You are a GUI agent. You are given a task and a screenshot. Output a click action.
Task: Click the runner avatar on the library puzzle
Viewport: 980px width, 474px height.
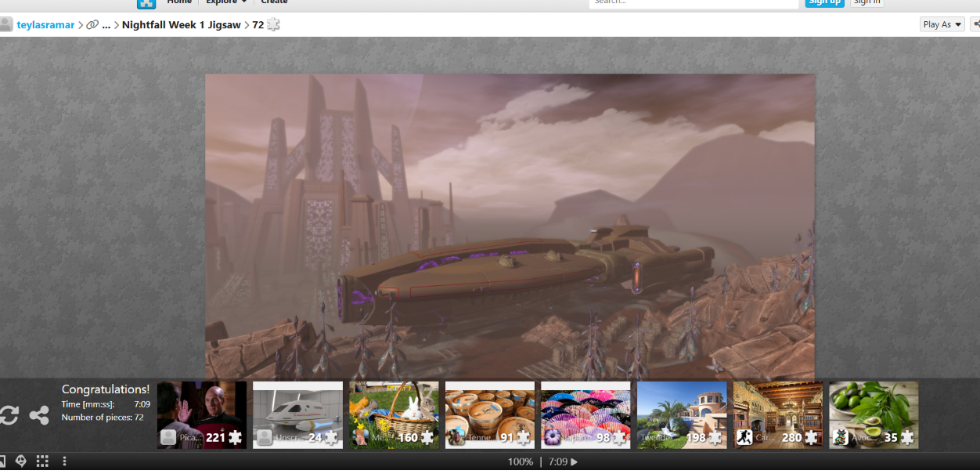744,438
